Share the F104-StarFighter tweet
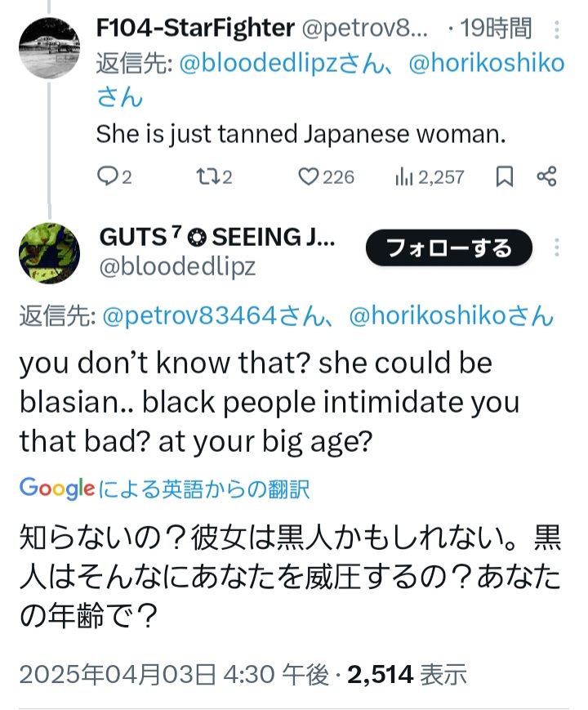Image resolution: width=588 pixels, height=710 pixels. coord(547,176)
